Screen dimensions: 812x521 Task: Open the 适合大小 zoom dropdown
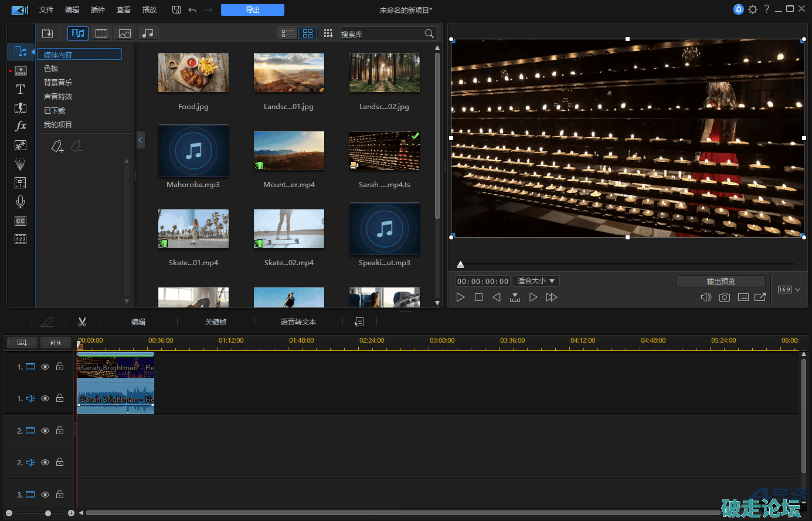point(536,281)
